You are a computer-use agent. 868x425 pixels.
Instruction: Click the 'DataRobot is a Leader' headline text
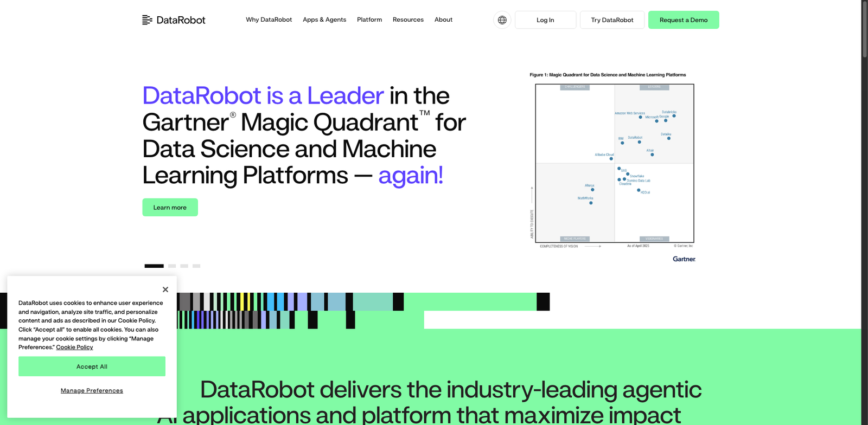click(263, 95)
